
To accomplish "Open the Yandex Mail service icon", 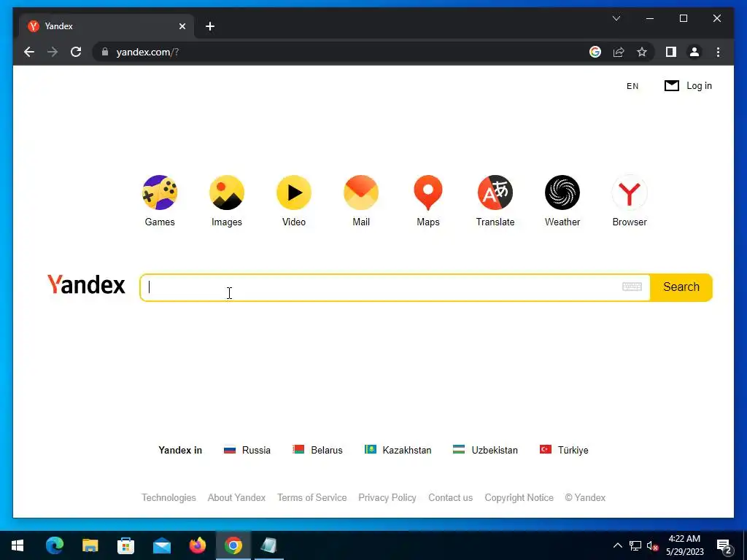I will tap(361, 192).
